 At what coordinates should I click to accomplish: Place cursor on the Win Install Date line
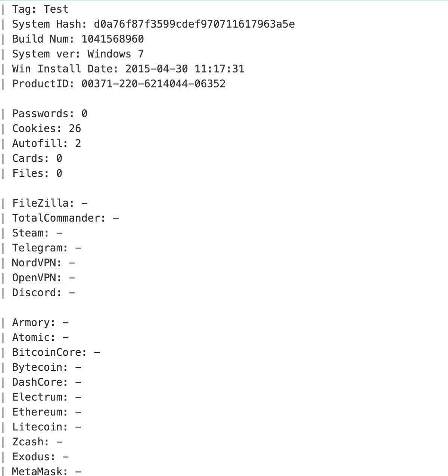[x=128, y=69]
